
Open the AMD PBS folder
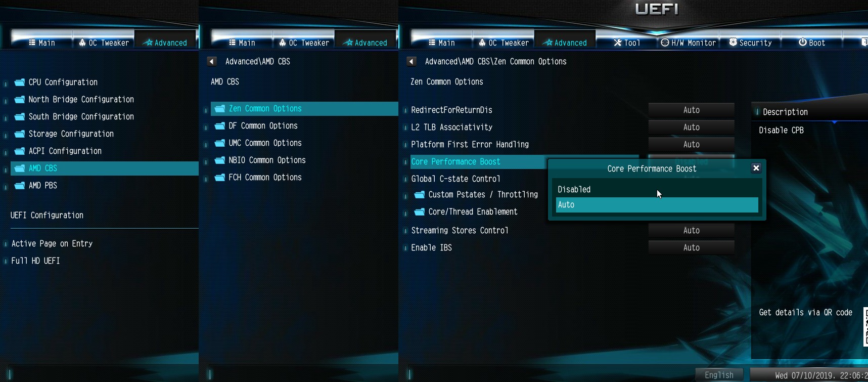coord(35,185)
